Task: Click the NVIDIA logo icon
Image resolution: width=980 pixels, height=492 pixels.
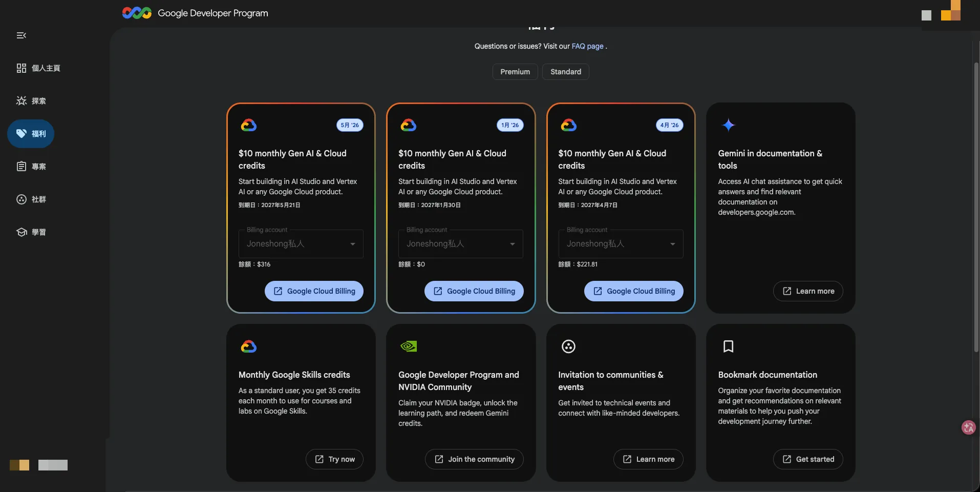Action: click(x=409, y=346)
